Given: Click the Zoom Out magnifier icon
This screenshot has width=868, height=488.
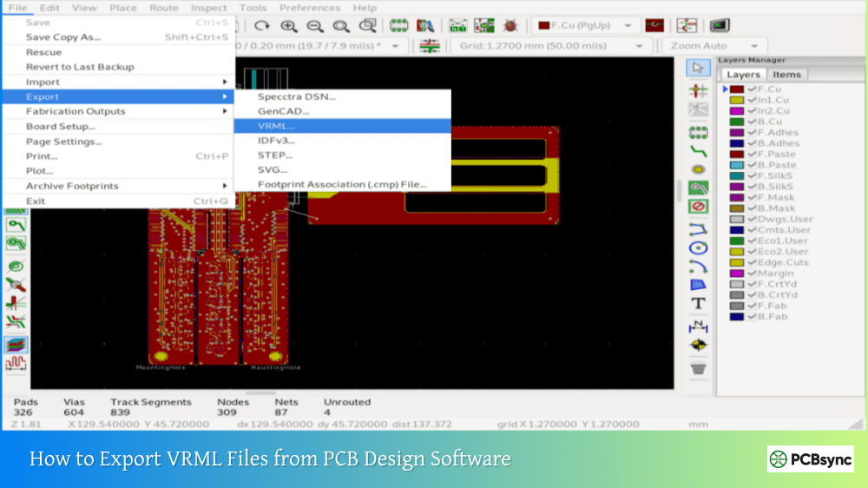Looking at the screenshot, I should [x=315, y=25].
